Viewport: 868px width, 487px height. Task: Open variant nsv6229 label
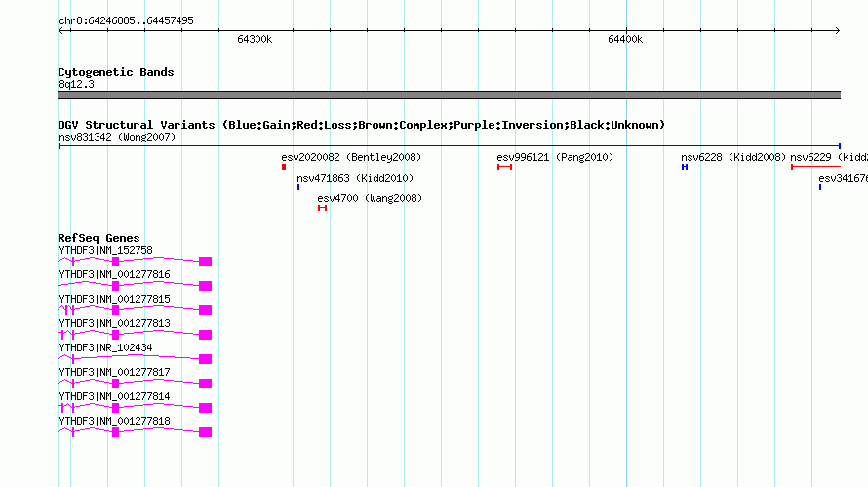click(x=829, y=157)
